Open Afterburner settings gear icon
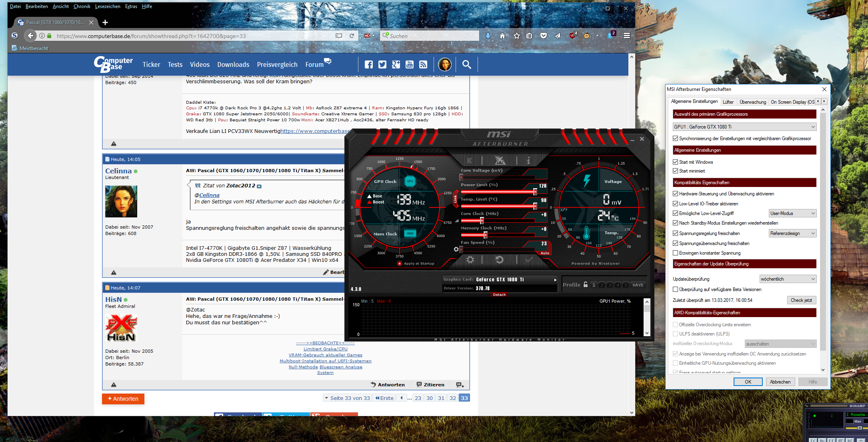The image size is (868, 442). (470, 260)
